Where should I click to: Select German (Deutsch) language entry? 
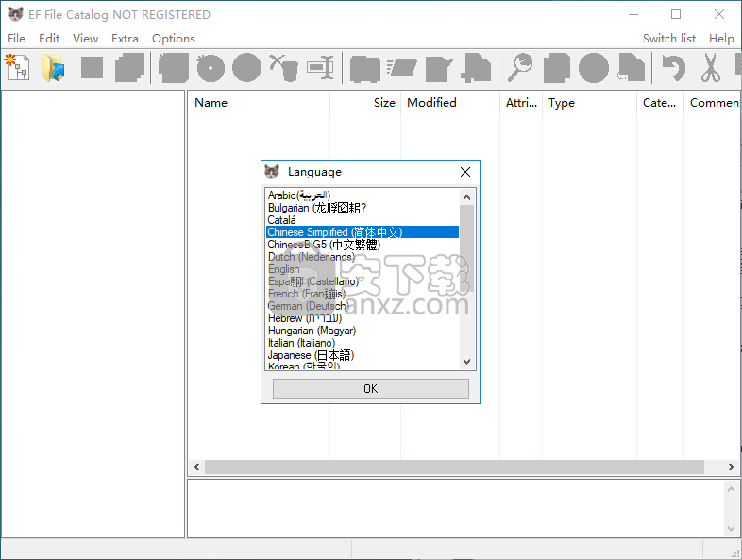click(362, 306)
